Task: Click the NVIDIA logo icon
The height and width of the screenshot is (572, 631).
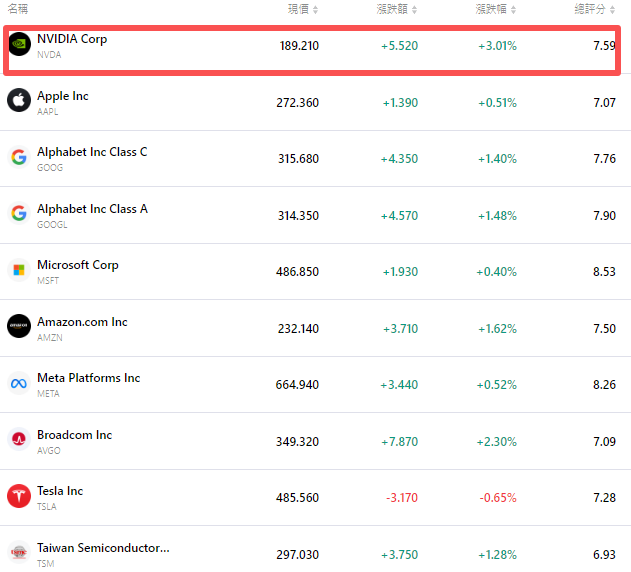Action: coord(19,44)
